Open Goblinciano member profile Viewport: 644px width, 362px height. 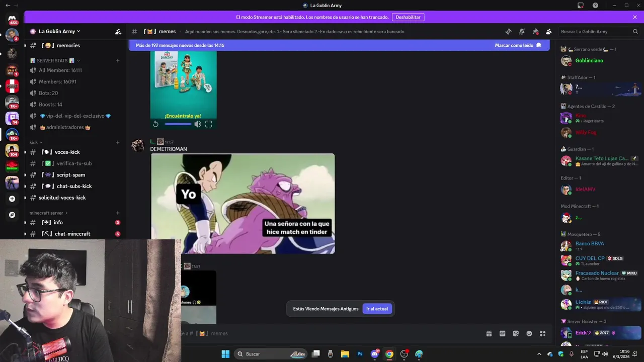(x=600, y=61)
